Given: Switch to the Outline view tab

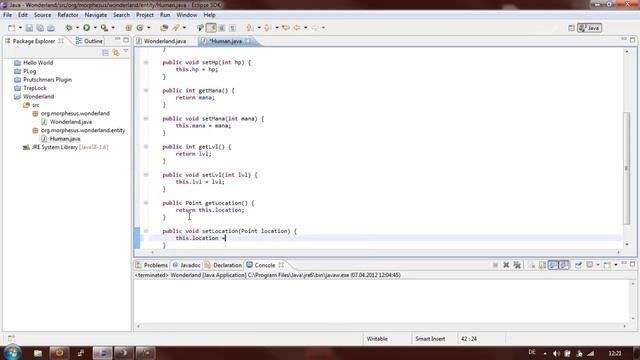Looking at the screenshot, I should (89, 41).
